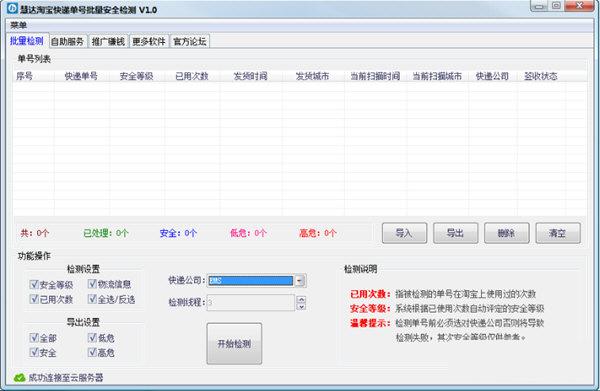Image resolution: width=600 pixels, height=391 pixels.
Task: Click the red 温馨提示 label
Action: (x=370, y=323)
